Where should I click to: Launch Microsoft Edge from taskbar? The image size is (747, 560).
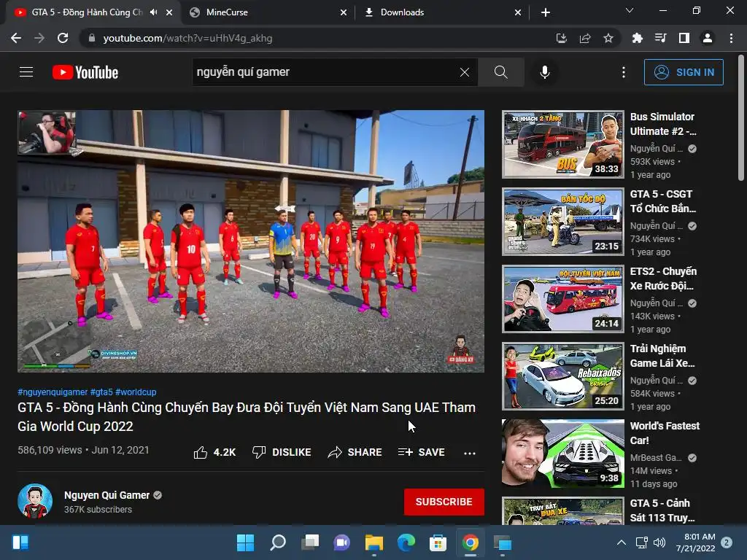[x=406, y=542]
